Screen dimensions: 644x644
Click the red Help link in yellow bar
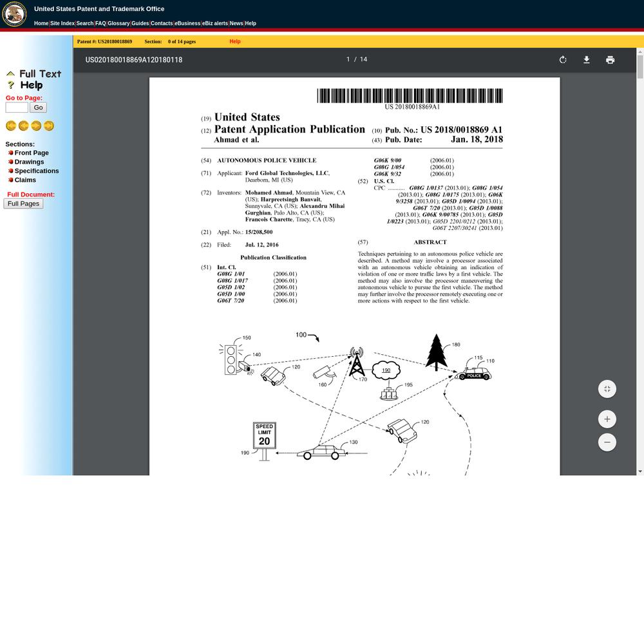235,41
